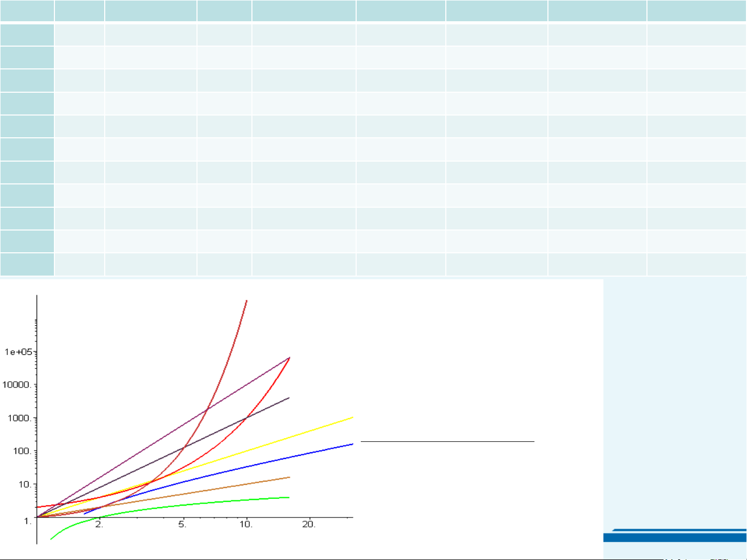Click the 1e+05 label on the vertical axis
The image size is (747, 560).
(18, 352)
